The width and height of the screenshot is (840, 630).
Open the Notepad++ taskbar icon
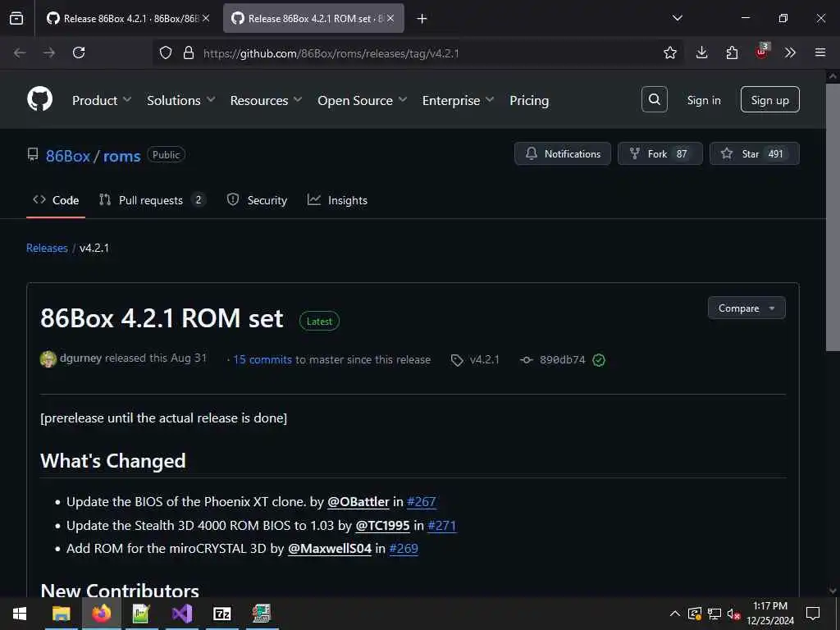141,614
